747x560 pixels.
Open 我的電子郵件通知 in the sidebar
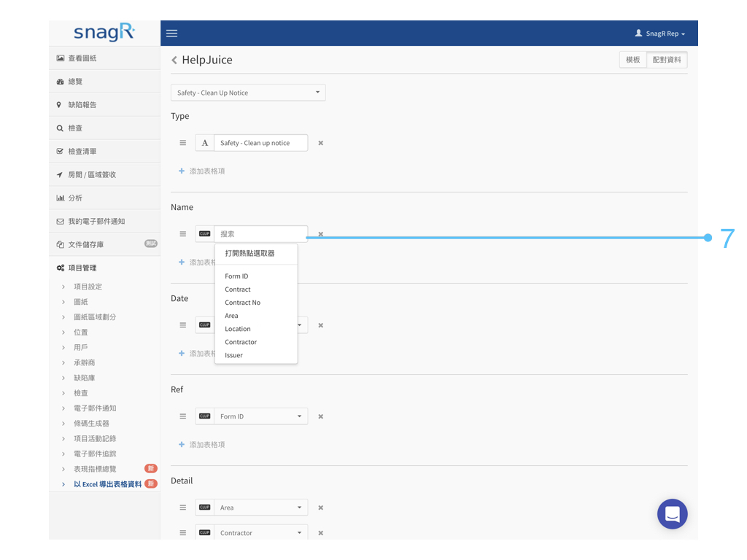tap(104, 222)
